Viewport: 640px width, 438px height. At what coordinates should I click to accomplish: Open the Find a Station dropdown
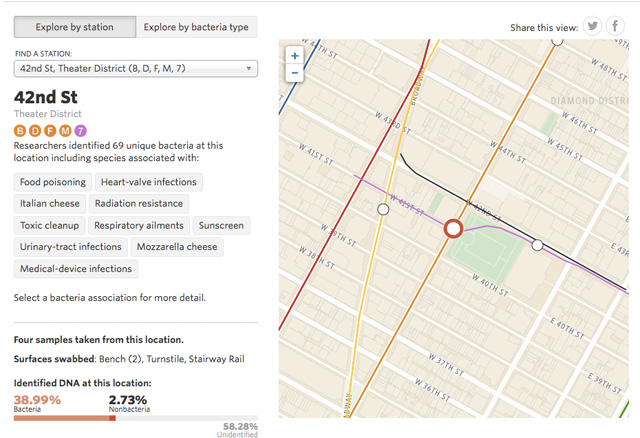(135, 69)
